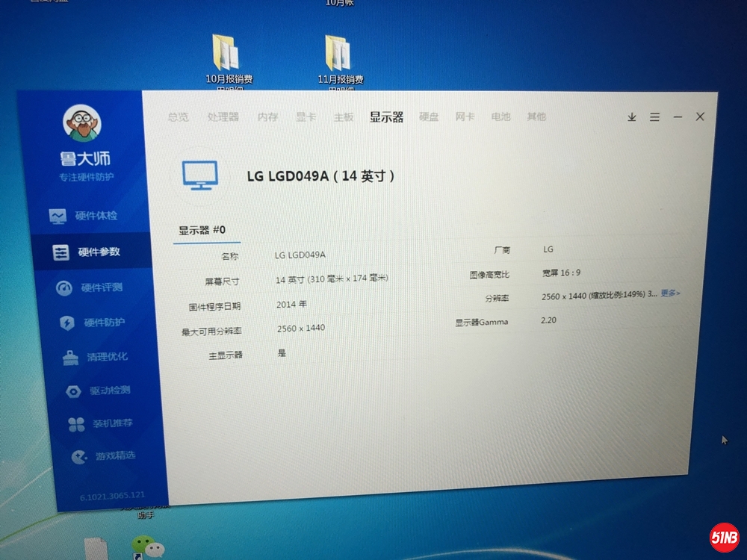Click aspect ratio value 宽屏 16 : 9
The image size is (747, 560).
(561, 273)
